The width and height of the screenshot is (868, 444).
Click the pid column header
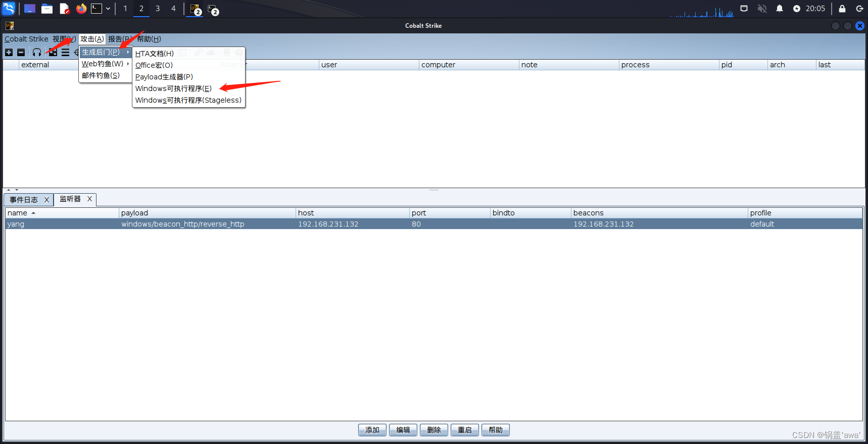[x=743, y=65]
